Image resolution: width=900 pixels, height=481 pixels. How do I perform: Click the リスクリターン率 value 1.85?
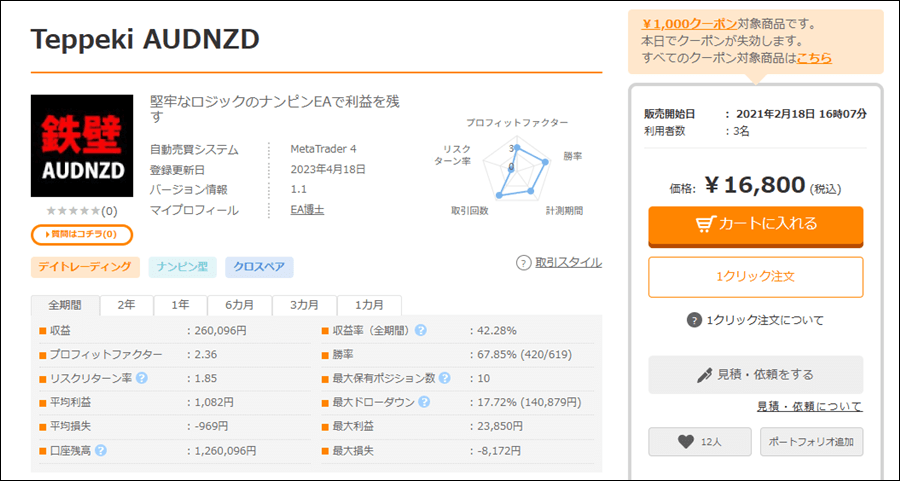coord(205,378)
